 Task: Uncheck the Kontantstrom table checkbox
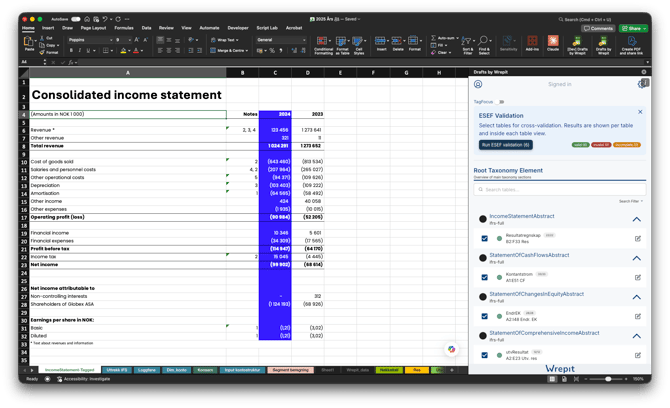485,277
